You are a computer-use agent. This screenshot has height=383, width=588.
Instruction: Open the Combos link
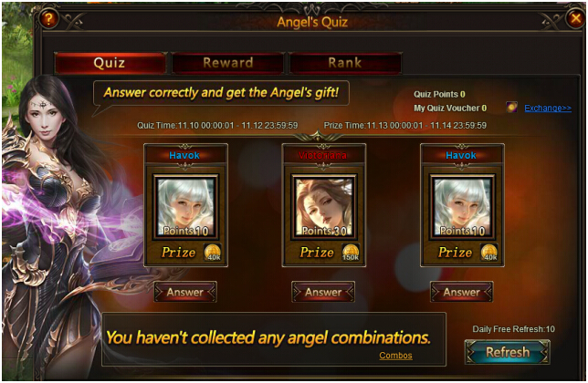point(395,356)
